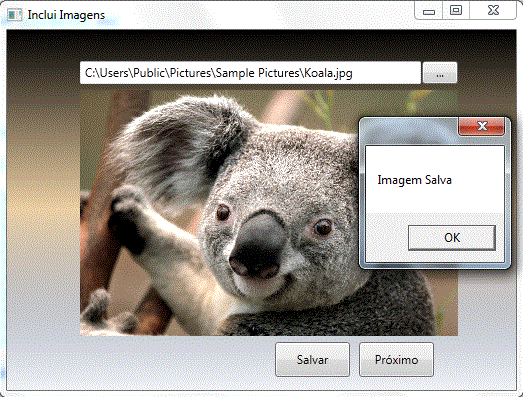Screen dimensions: 523x397
Task: Close the Imagem Salva dialog with red X
Action: point(482,126)
